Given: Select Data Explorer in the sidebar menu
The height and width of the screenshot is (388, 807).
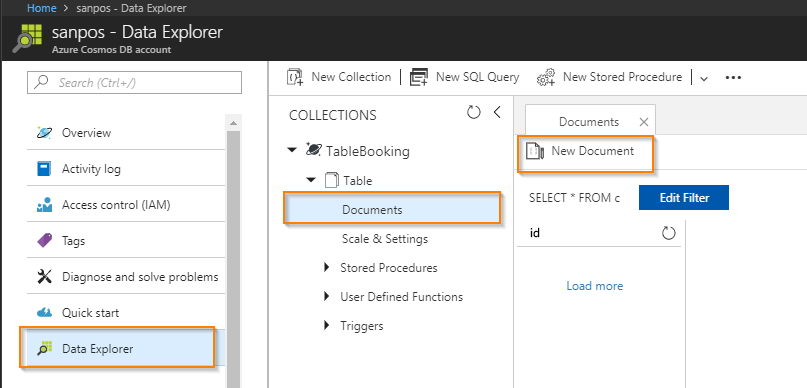Looking at the screenshot, I should coord(117,348).
